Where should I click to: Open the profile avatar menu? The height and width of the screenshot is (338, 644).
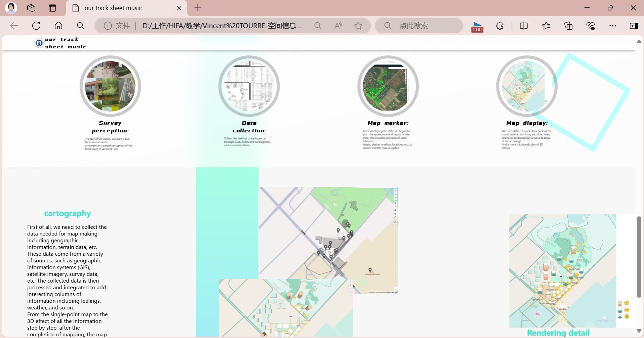point(11,8)
